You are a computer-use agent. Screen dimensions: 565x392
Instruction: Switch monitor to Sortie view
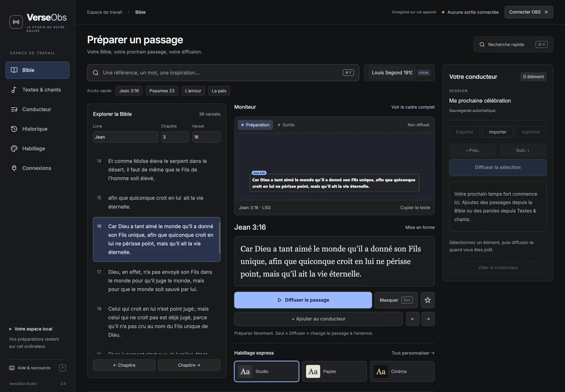[x=286, y=125]
